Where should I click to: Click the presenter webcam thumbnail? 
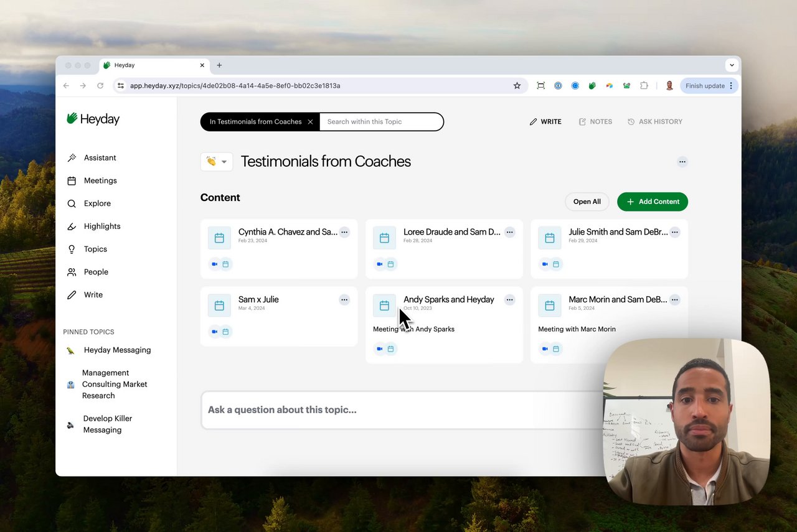687,421
